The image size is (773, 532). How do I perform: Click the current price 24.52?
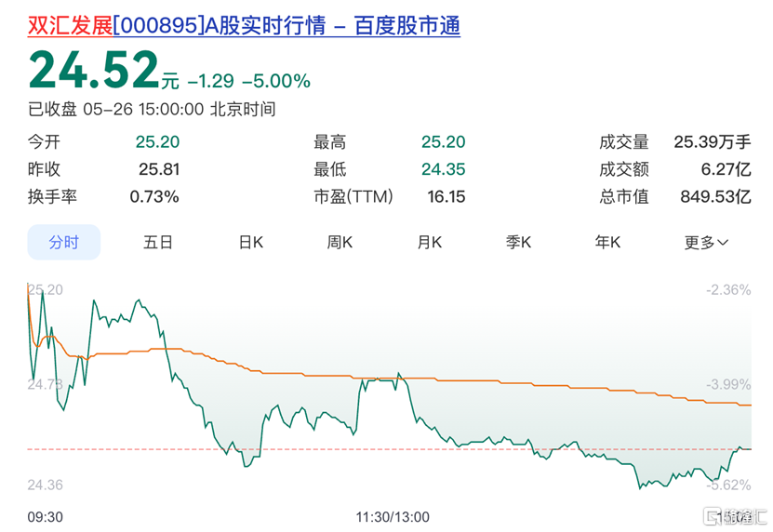94,70
